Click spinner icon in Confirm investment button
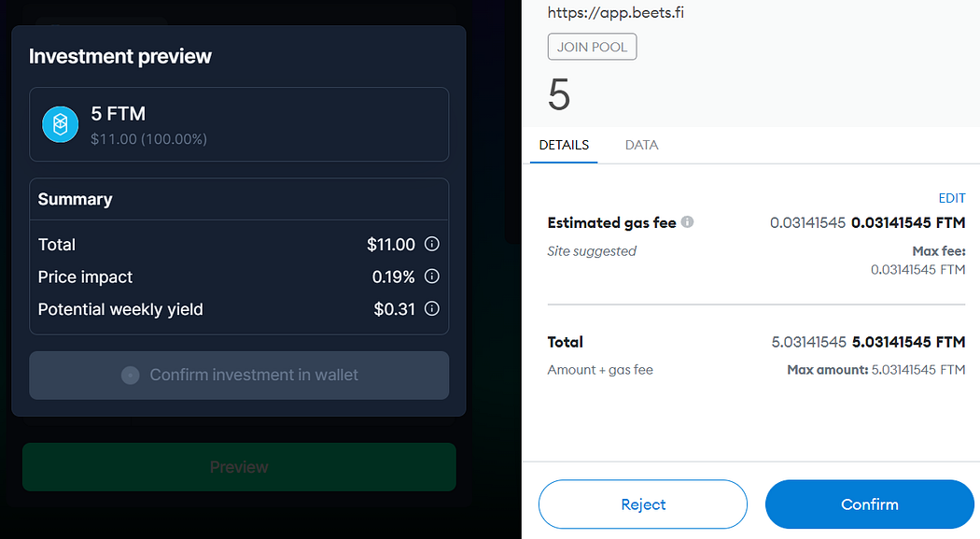980x539 pixels. (x=131, y=375)
